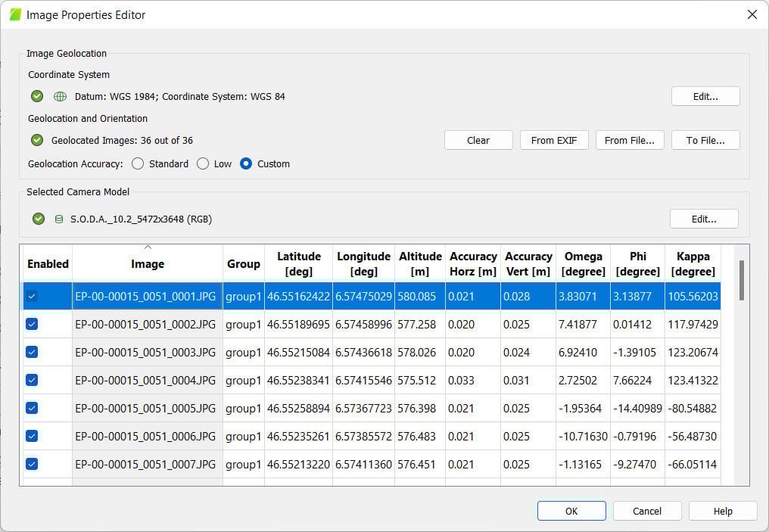The width and height of the screenshot is (769, 532).
Task: Select the Standard geolocation accuracy option
Action: tap(138, 163)
